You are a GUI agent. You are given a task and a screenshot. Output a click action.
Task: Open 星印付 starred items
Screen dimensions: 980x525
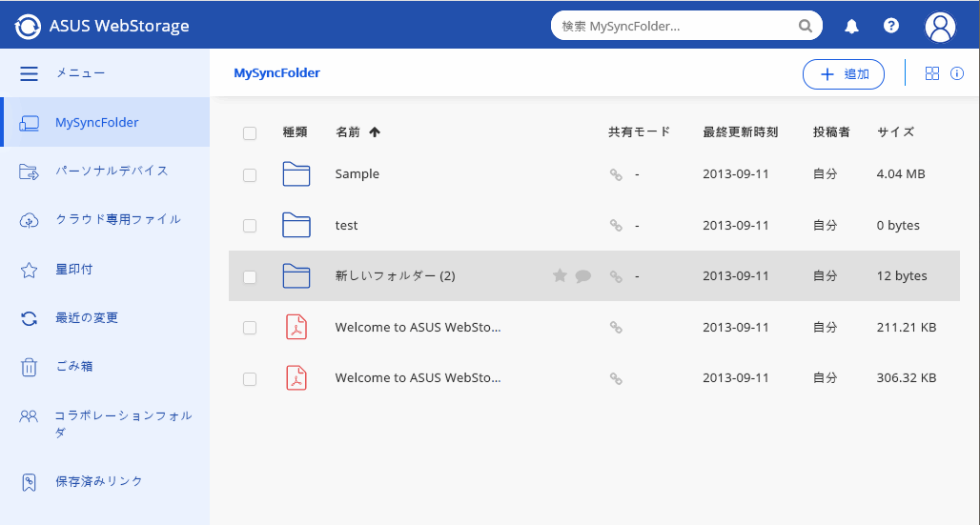[x=105, y=270]
